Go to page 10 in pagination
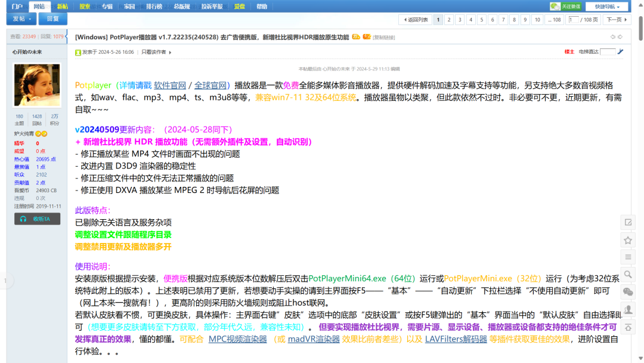The image size is (644, 363). pos(537,20)
